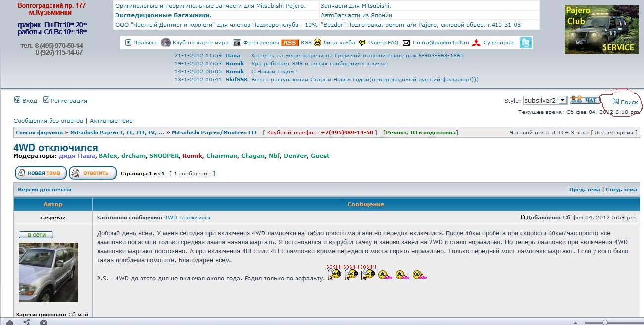Screen dimensions: 644x325
Task: Go to 'Список форумов' breadcrumb
Action: point(39,133)
